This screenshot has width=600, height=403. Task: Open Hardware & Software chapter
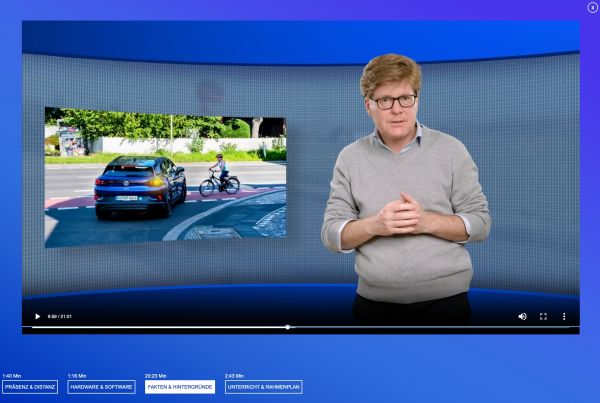click(x=101, y=387)
